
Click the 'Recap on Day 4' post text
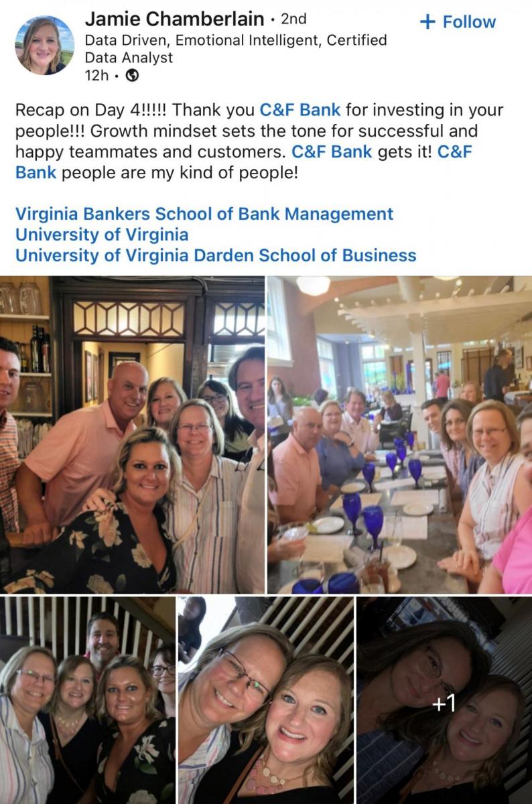click(259, 141)
